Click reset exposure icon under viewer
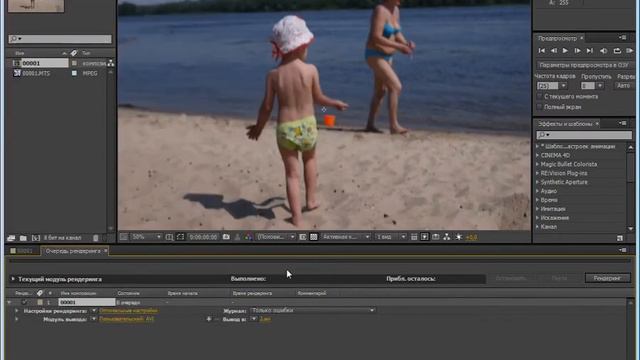Image resolution: width=640 pixels, height=360 pixels. 459,237
